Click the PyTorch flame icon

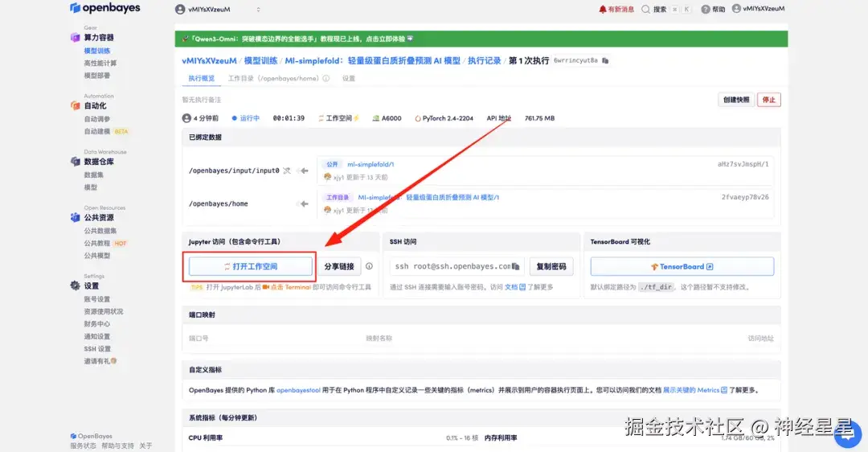418,118
